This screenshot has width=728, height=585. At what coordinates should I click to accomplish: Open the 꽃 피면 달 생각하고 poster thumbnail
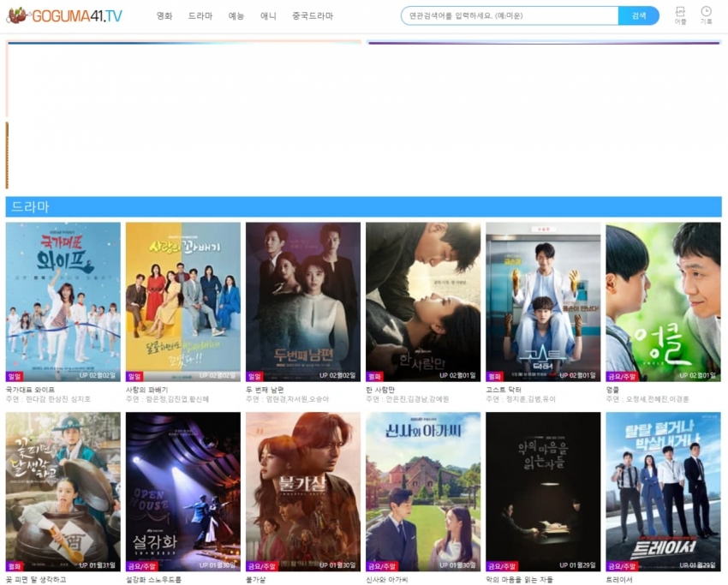point(63,492)
